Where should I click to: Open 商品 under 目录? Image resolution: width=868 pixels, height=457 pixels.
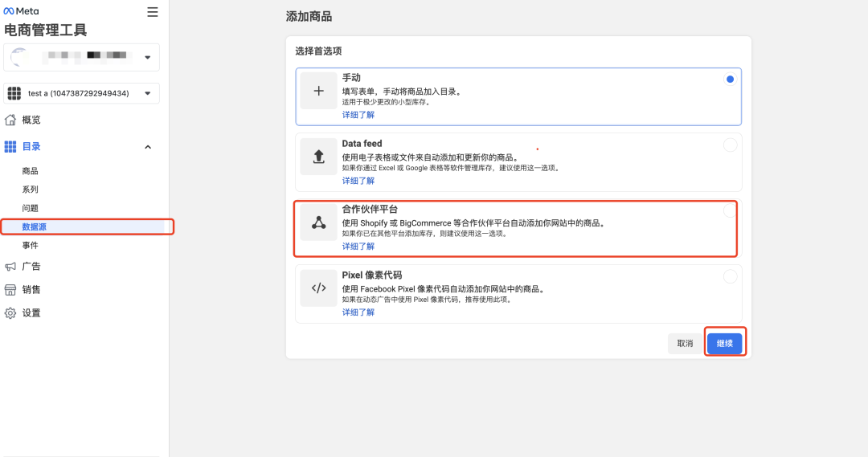coord(30,171)
